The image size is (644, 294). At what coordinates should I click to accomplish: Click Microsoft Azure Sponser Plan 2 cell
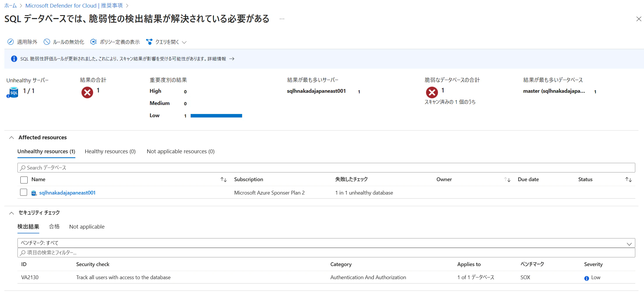click(x=269, y=193)
